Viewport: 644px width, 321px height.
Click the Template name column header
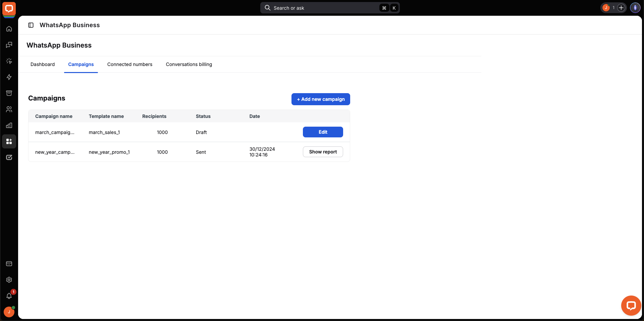tap(106, 116)
